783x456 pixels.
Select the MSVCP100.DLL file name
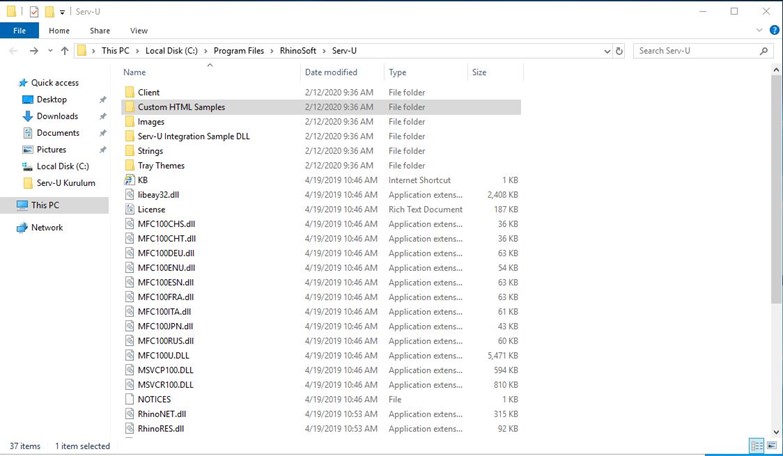click(165, 370)
